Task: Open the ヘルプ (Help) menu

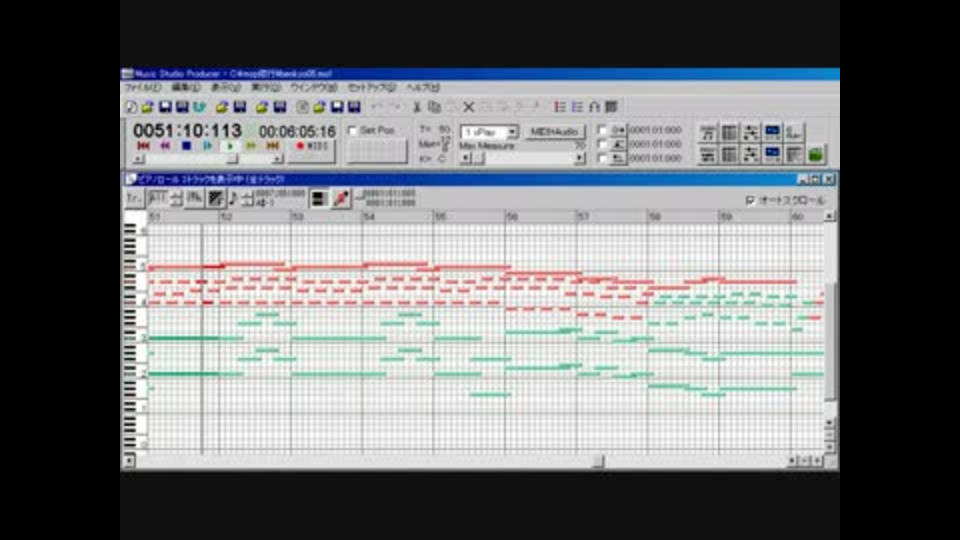Action: tap(423, 88)
